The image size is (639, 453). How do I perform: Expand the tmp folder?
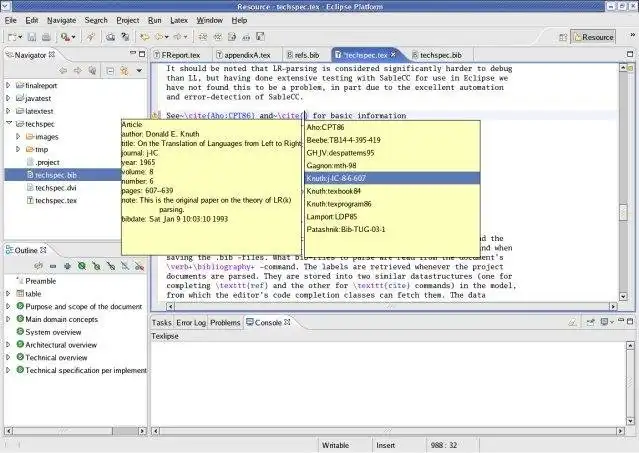(18, 149)
